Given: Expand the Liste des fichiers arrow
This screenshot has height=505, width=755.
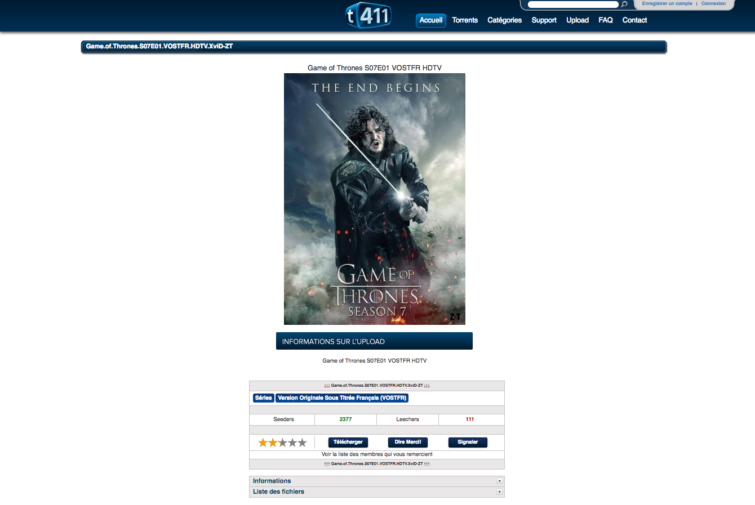Looking at the screenshot, I should pos(499,492).
